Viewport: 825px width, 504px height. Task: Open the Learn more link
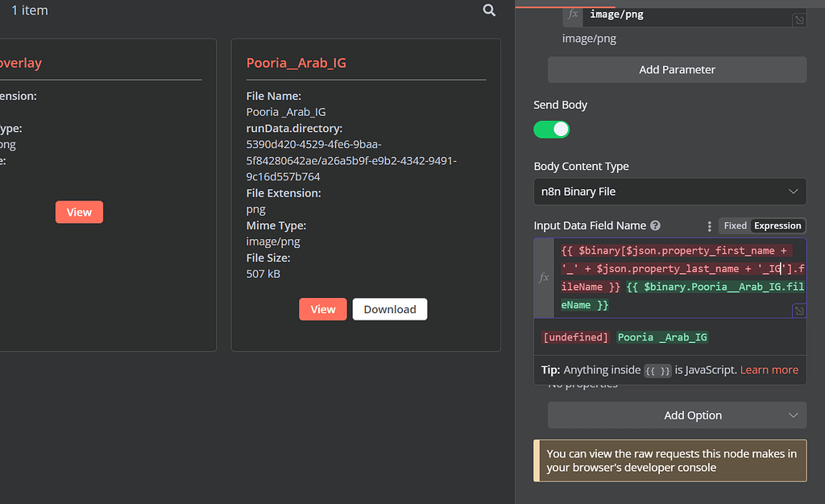[769, 370]
